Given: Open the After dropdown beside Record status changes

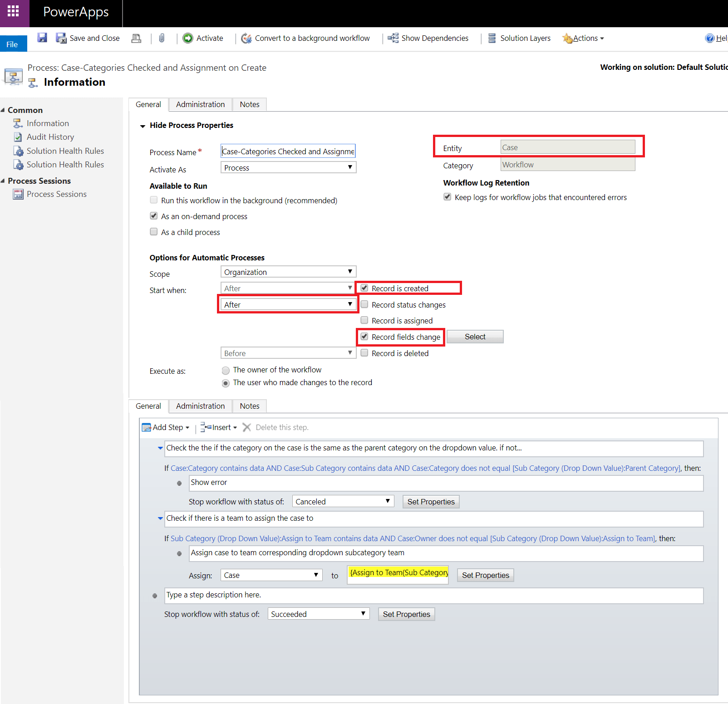Looking at the screenshot, I should tap(288, 304).
